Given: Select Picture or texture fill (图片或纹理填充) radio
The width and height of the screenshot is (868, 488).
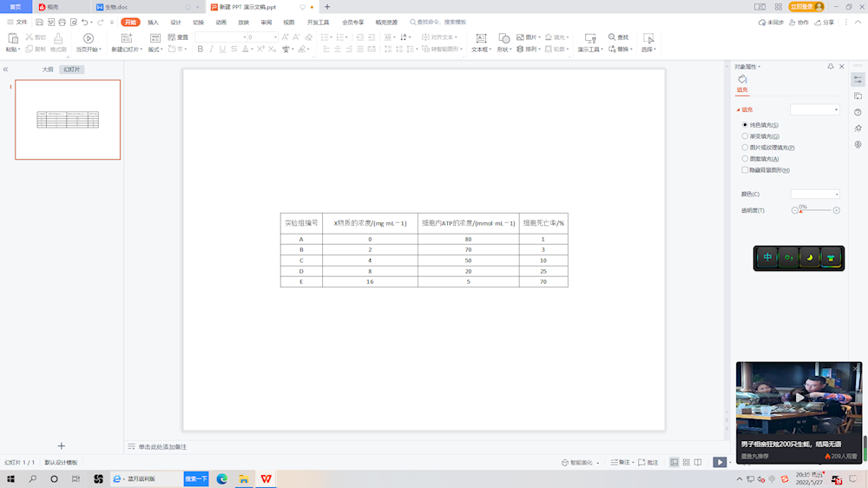Looking at the screenshot, I should 745,148.
